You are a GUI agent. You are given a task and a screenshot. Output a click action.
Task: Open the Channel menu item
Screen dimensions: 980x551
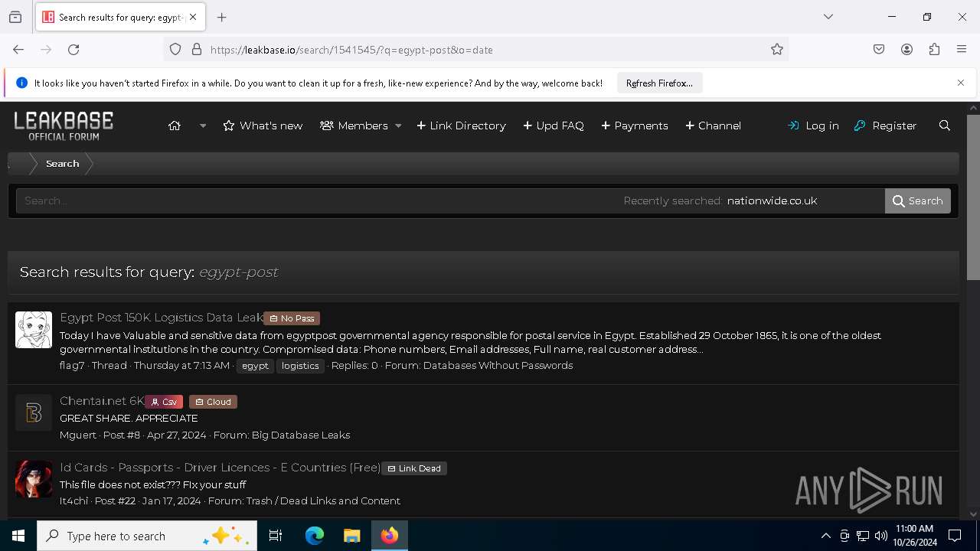pos(713,126)
